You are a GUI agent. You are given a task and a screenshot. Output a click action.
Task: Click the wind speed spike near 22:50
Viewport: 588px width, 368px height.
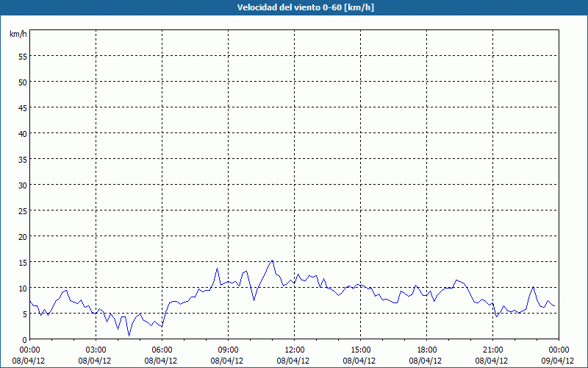(534, 287)
